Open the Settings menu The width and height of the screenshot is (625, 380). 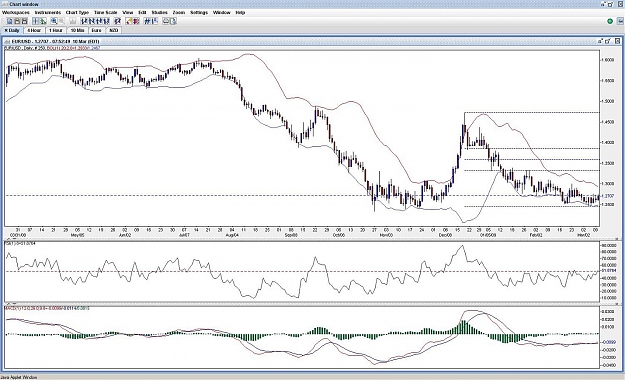click(x=199, y=13)
